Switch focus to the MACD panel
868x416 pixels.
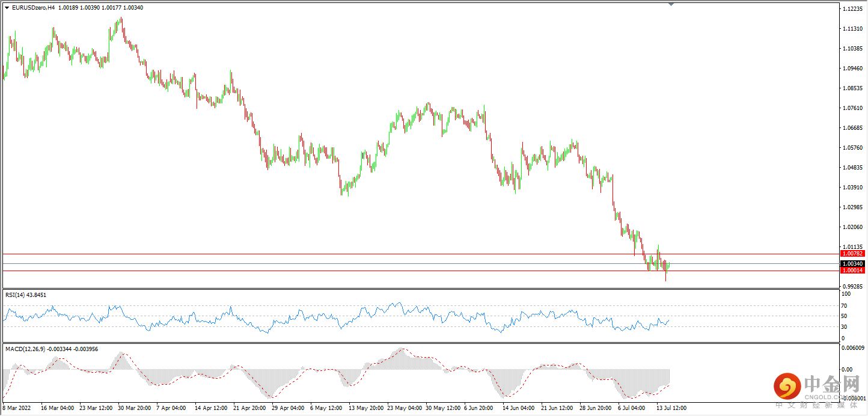(421, 373)
